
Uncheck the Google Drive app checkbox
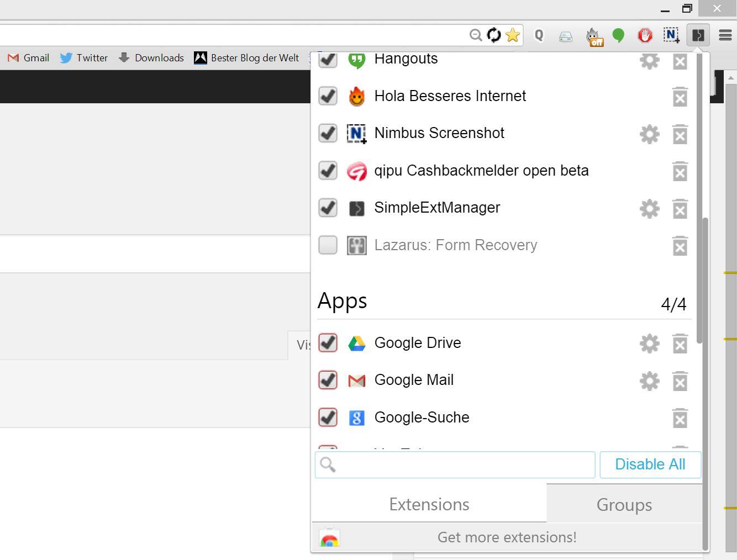click(x=328, y=342)
